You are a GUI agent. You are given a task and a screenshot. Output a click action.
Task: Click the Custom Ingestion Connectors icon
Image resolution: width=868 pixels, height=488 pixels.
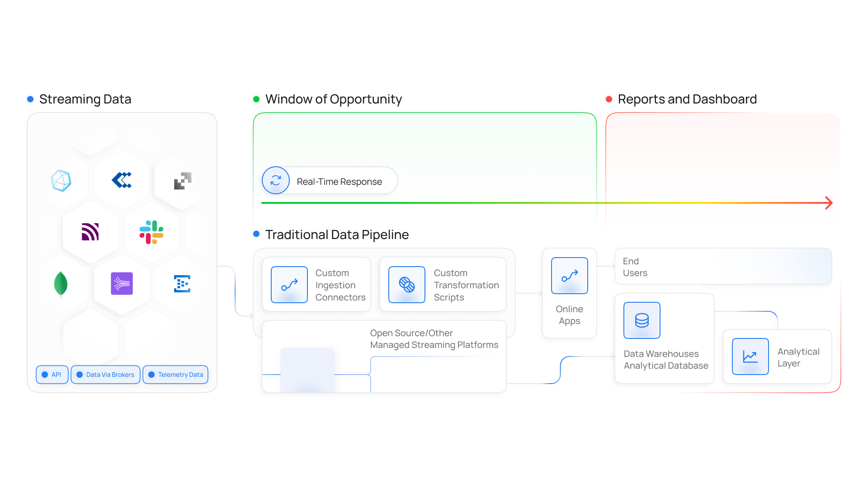(x=289, y=285)
